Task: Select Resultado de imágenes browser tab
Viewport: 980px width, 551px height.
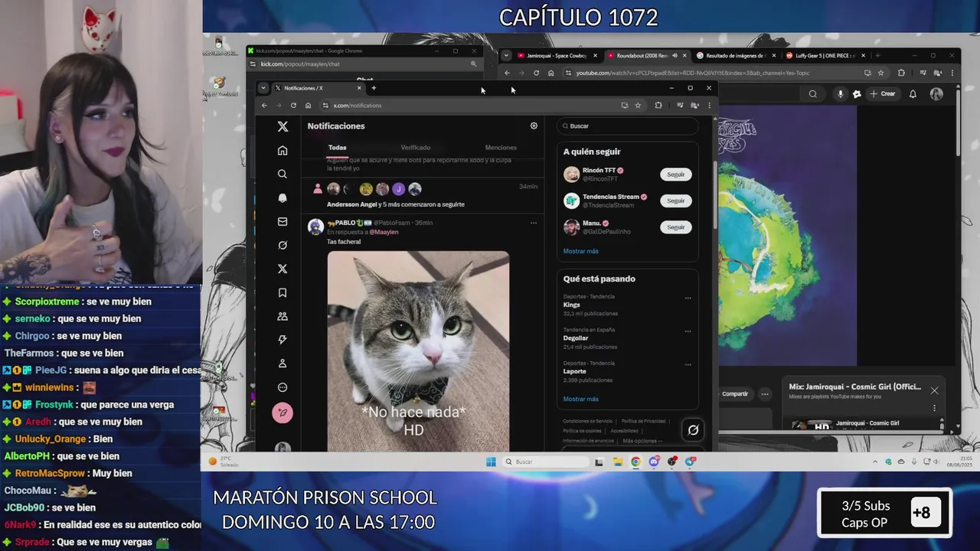Action: [735, 56]
